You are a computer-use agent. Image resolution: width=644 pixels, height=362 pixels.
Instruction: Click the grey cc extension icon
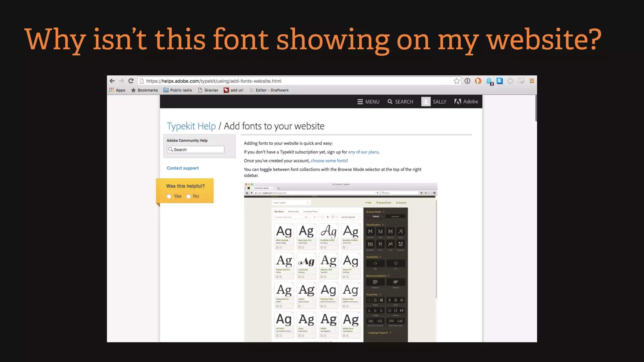click(x=510, y=81)
